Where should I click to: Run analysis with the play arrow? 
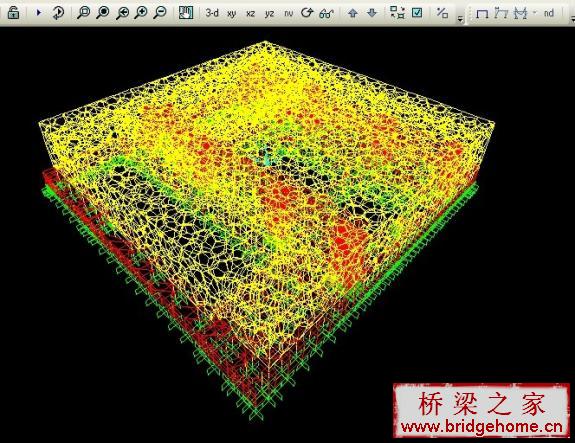(39, 13)
